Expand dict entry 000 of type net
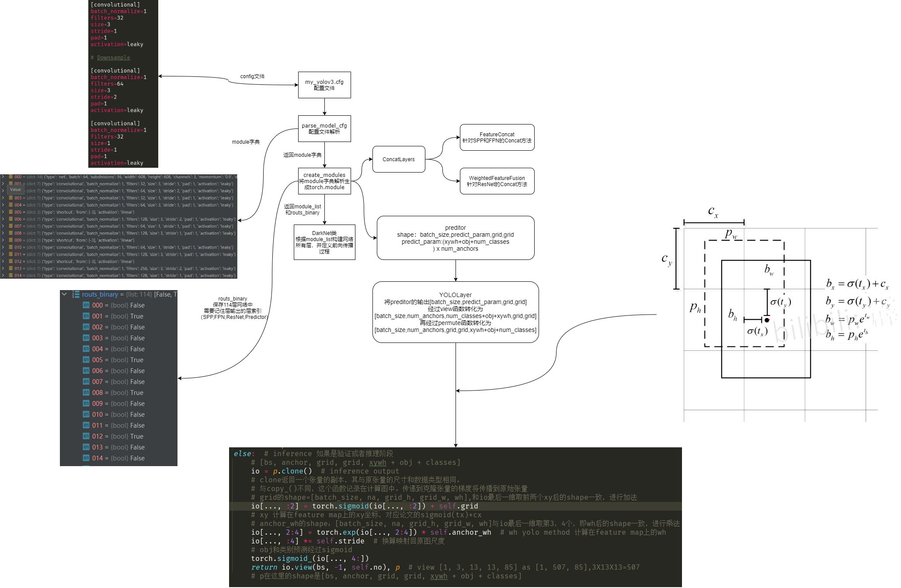 [3, 177]
